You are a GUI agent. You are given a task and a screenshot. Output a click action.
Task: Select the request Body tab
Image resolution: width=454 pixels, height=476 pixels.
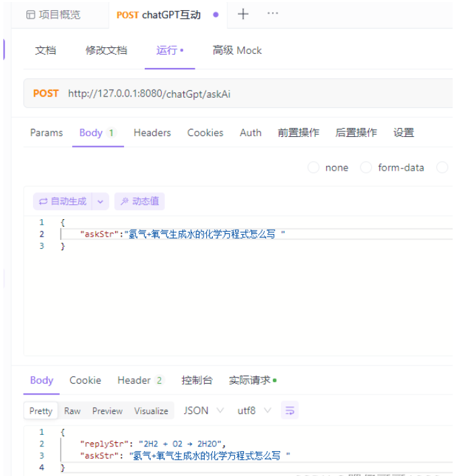click(98, 133)
